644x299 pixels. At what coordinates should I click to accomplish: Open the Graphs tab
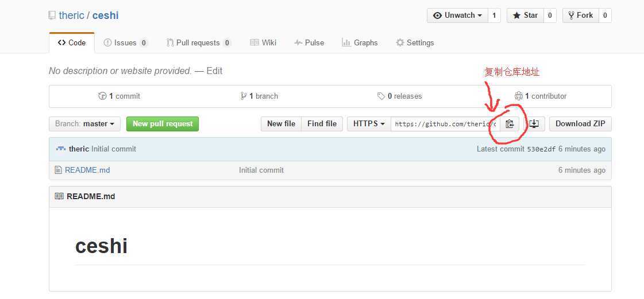[x=360, y=42]
